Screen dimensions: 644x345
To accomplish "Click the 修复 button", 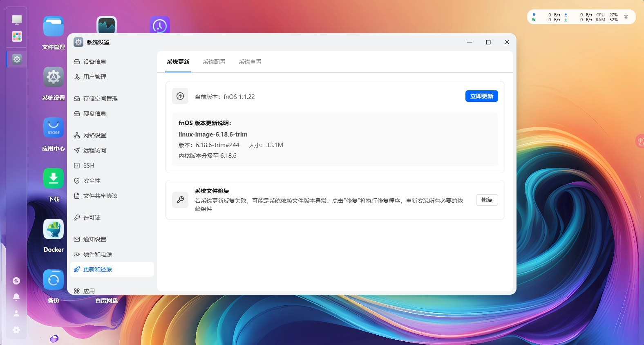I will (487, 200).
